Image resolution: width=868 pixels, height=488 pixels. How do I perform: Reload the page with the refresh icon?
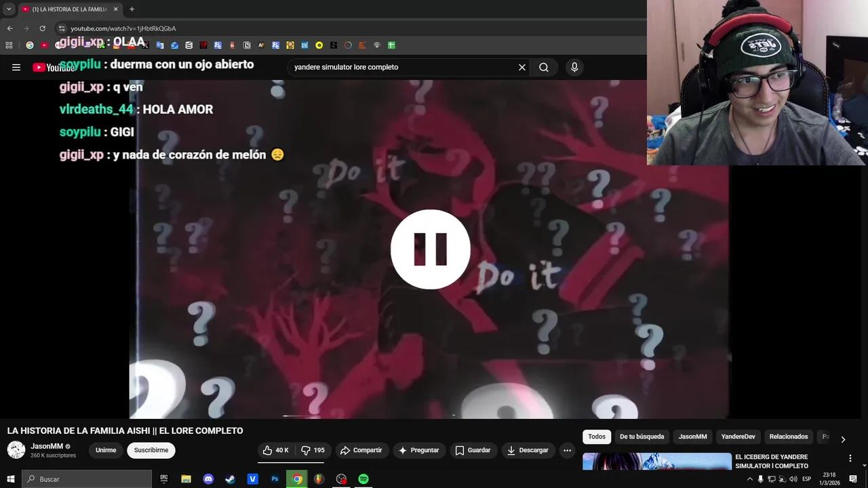tap(42, 28)
